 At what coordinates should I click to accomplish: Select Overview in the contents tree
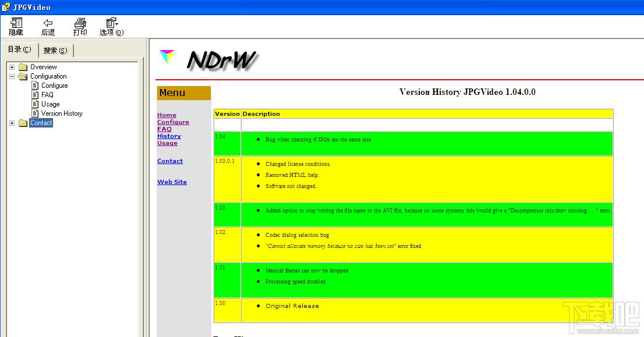[x=44, y=67]
